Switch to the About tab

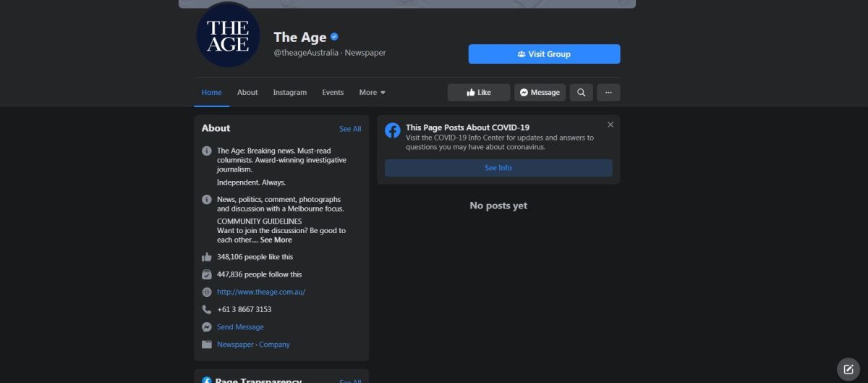tap(247, 93)
